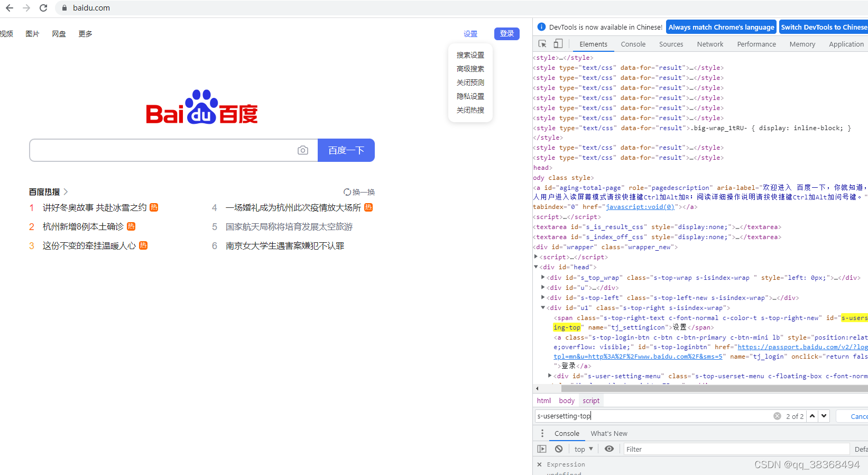Open the 网盘 nav link
This screenshot has height=475, width=868.
point(59,34)
